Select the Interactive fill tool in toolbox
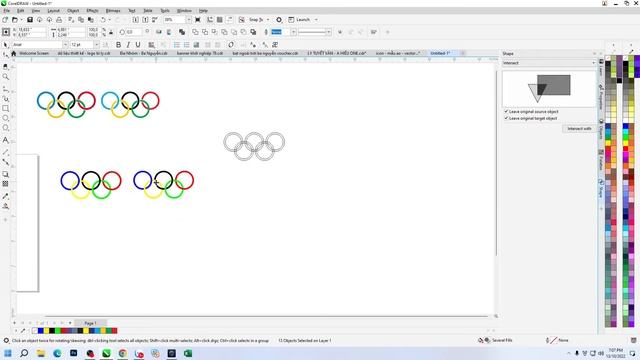The height and width of the screenshot is (360, 640). [x=6, y=206]
